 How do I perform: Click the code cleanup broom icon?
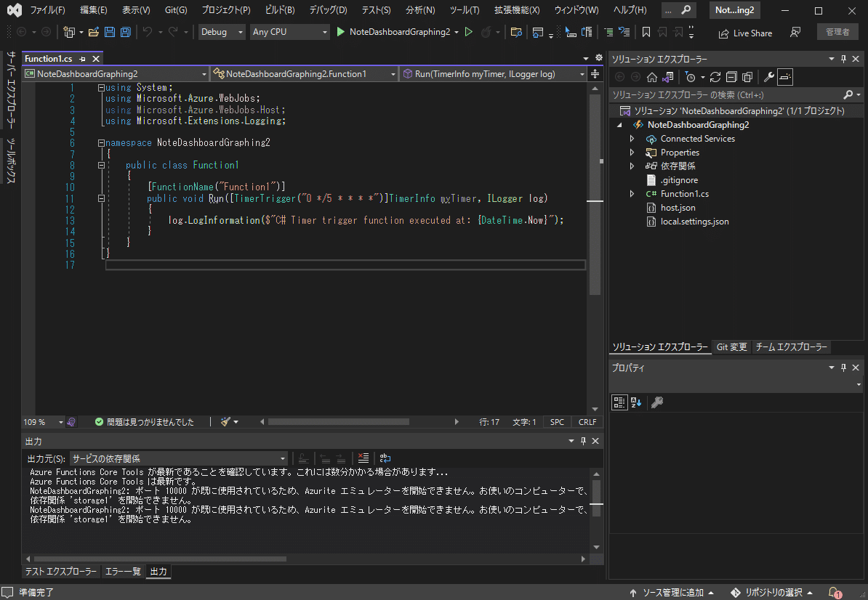tap(225, 422)
